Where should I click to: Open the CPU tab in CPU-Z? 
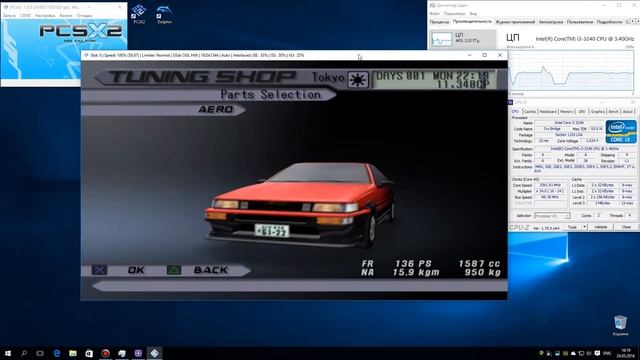click(515, 111)
